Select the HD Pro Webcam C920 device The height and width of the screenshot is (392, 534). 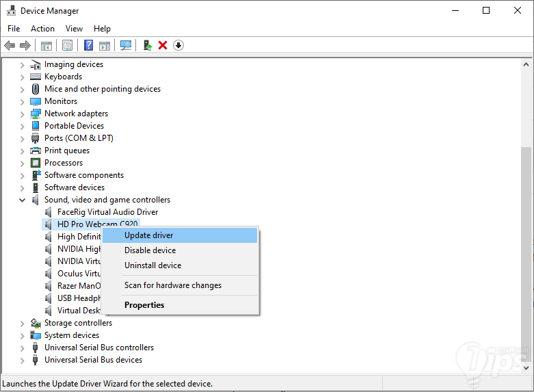coord(97,223)
